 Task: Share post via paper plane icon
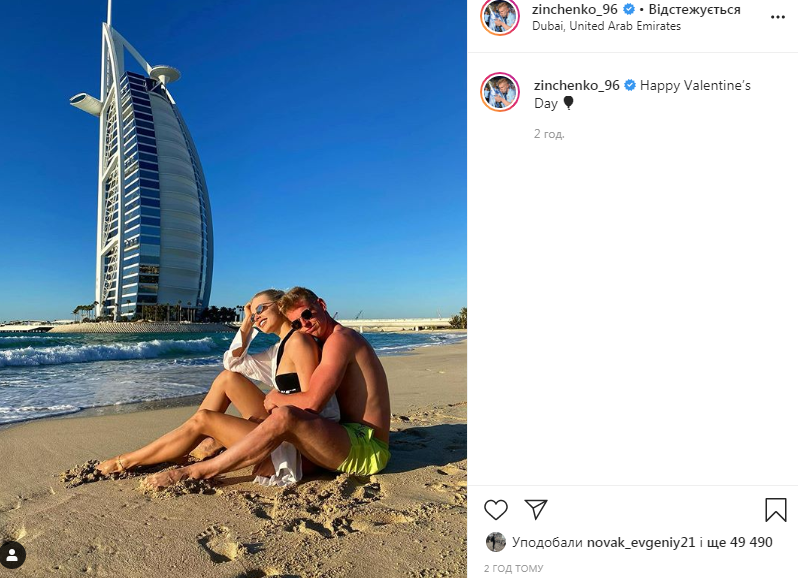point(536,509)
